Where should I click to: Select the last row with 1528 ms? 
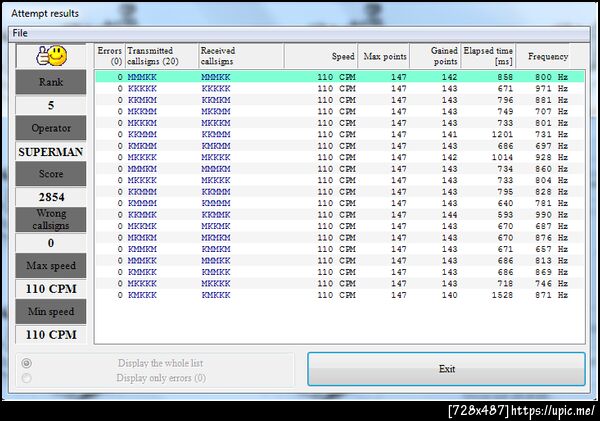(x=340, y=295)
